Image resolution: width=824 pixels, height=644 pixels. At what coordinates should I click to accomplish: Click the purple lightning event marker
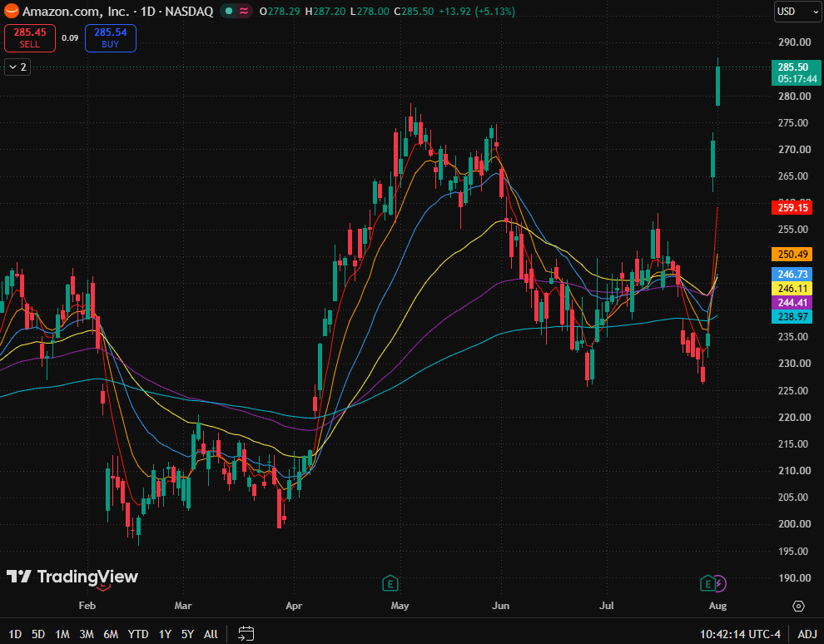coord(720,583)
